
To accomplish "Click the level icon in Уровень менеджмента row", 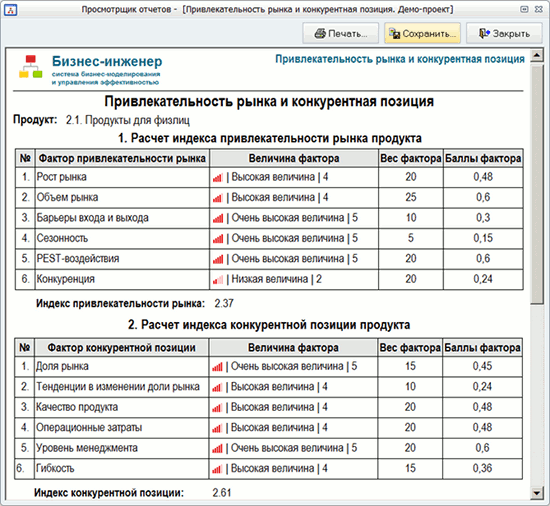I will click(x=217, y=448).
